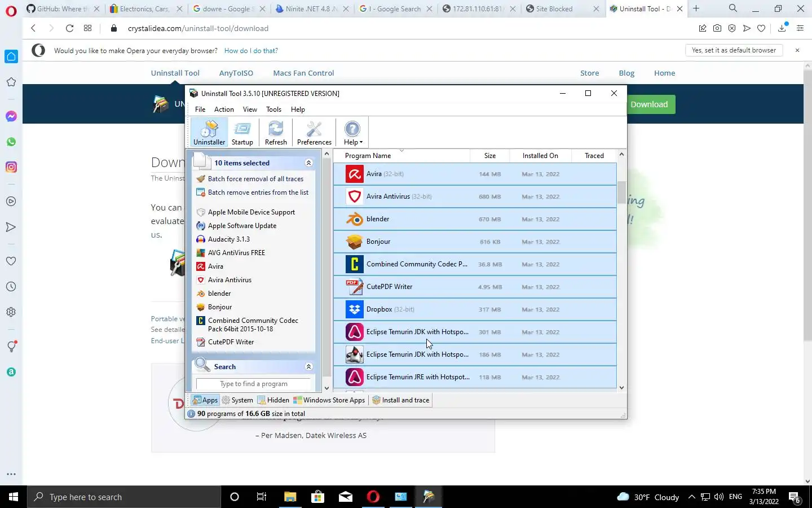Image resolution: width=812 pixels, height=508 pixels.
Task: Click Batch remove entries from the list
Action: click(x=258, y=192)
